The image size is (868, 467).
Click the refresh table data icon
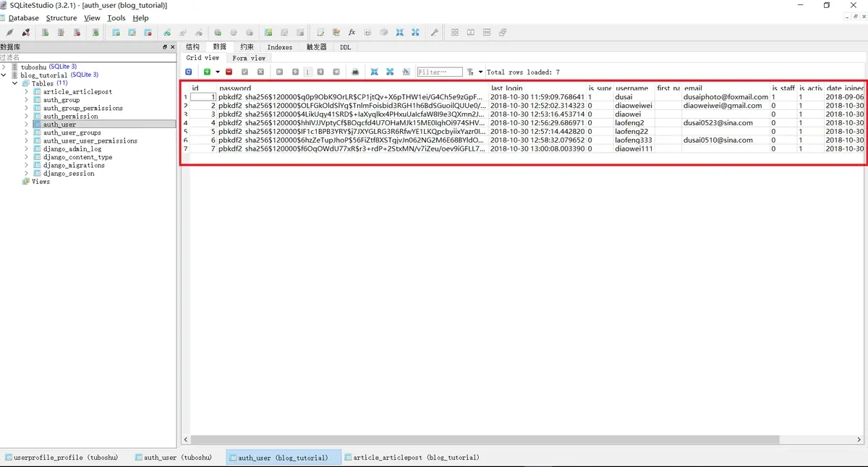[189, 72]
